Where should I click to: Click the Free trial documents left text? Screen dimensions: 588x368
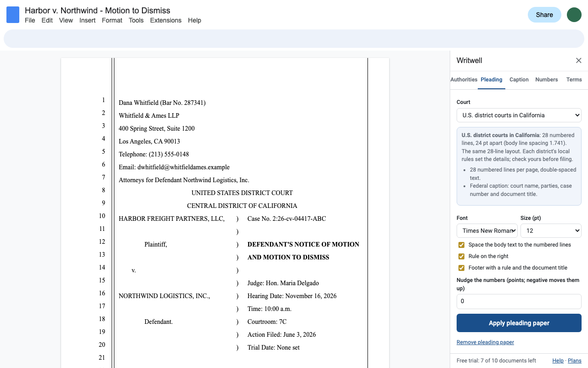pyautogui.click(x=496, y=361)
